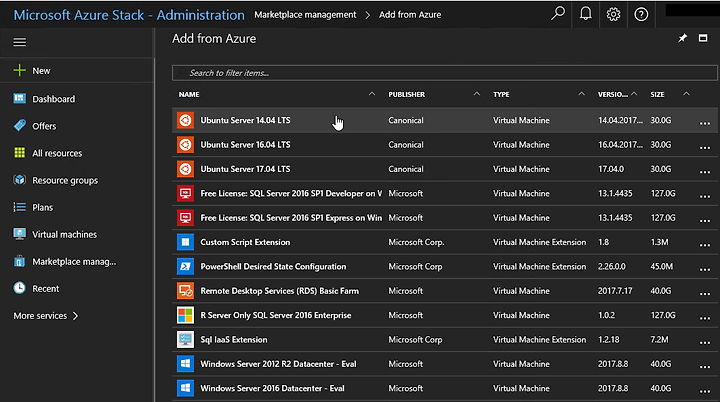Click the Remote Desktop Services Basic Farm icon

click(x=186, y=291)
